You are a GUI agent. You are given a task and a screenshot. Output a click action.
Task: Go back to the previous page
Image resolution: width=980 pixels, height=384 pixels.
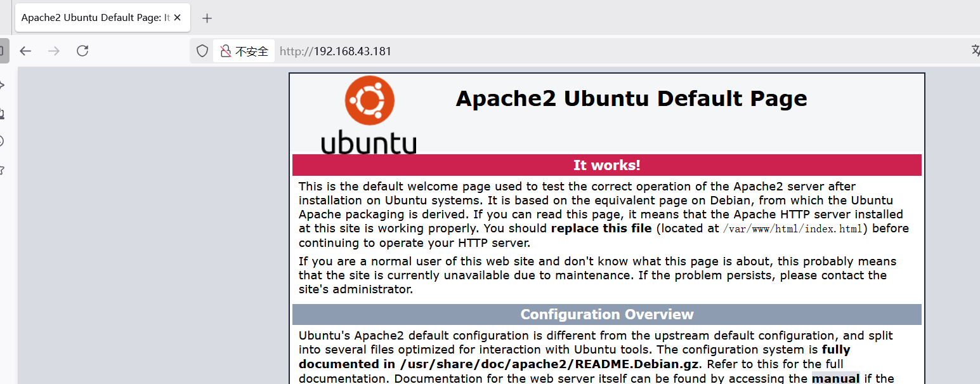click(25, 51)
